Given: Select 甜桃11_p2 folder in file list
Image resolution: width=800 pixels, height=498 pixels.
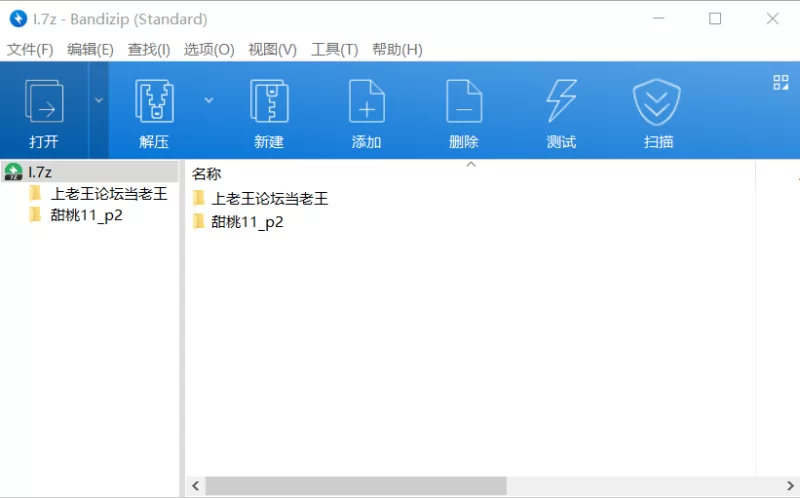Looking at the screenshot, I should (x=247, y=222).
